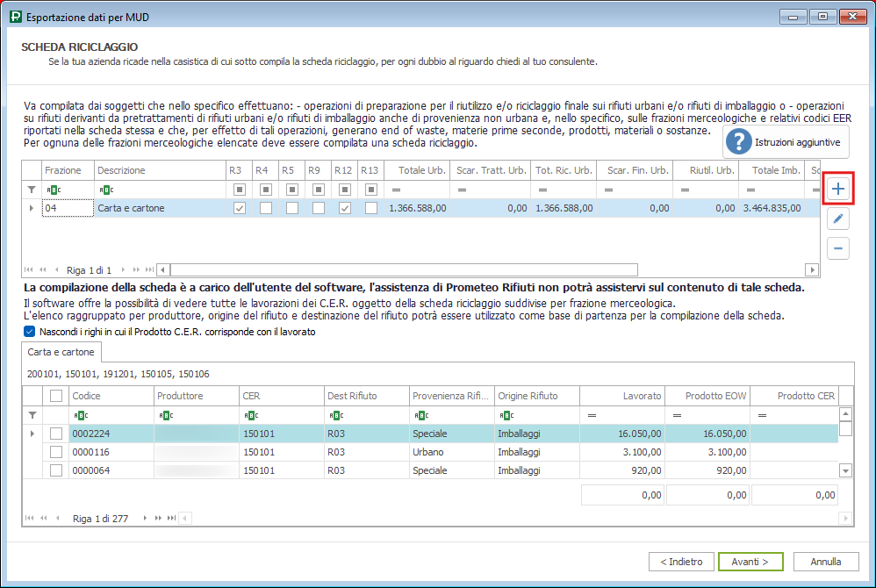Jump to last record in lower grid navigator
Image resolution: width=876 pixels, height=588 pixels.
(171, 518)
